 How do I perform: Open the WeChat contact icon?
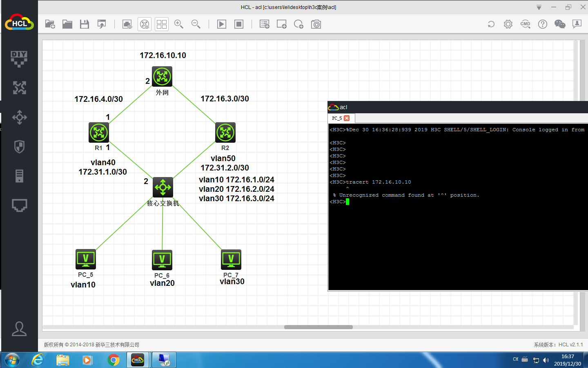pyautogui.click(x=560, y=24)
